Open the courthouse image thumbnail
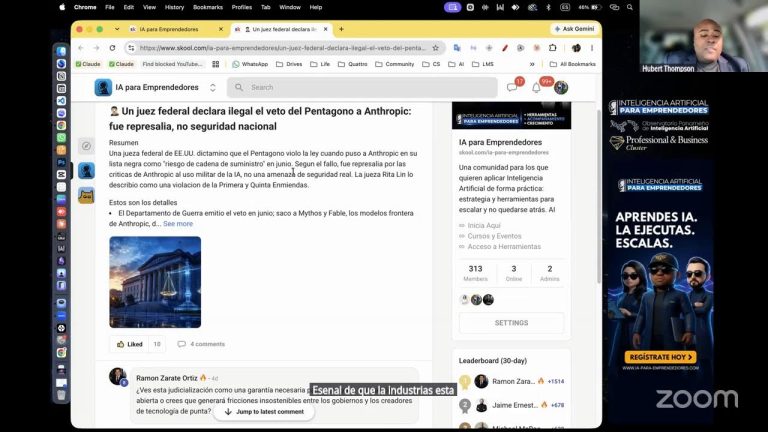This screenshot has height=432, width=768. pyautogui.click(x=155, y=282)
